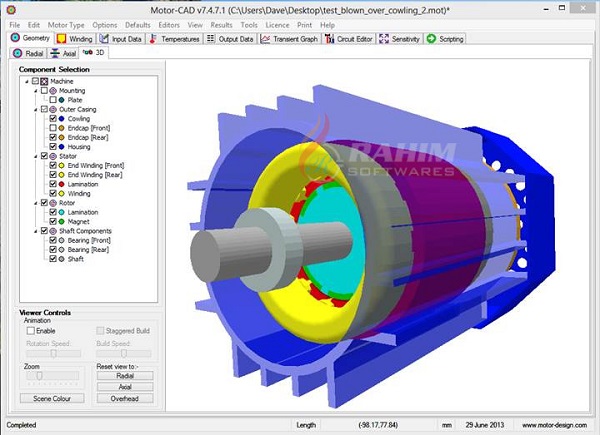Collapse the Shaft Components tree node
The width and height of the screenshot is (600, 435).
click(36, 231)
